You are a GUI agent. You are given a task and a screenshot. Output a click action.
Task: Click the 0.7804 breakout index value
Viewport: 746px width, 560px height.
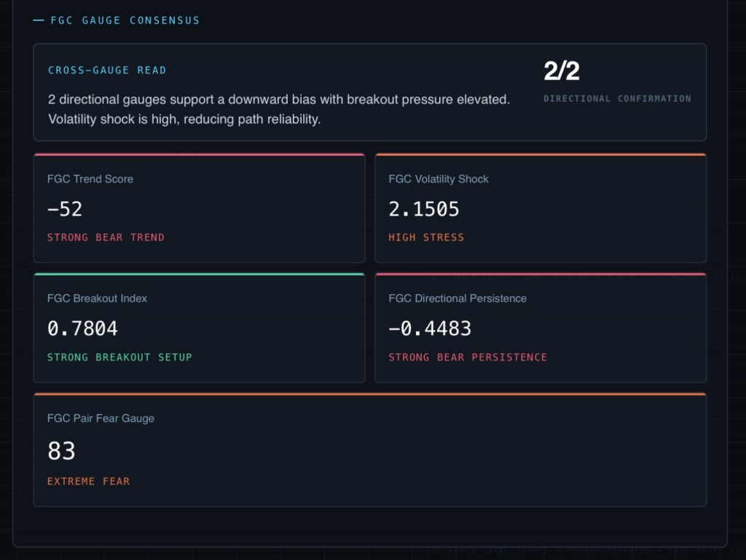coord(82,328)
